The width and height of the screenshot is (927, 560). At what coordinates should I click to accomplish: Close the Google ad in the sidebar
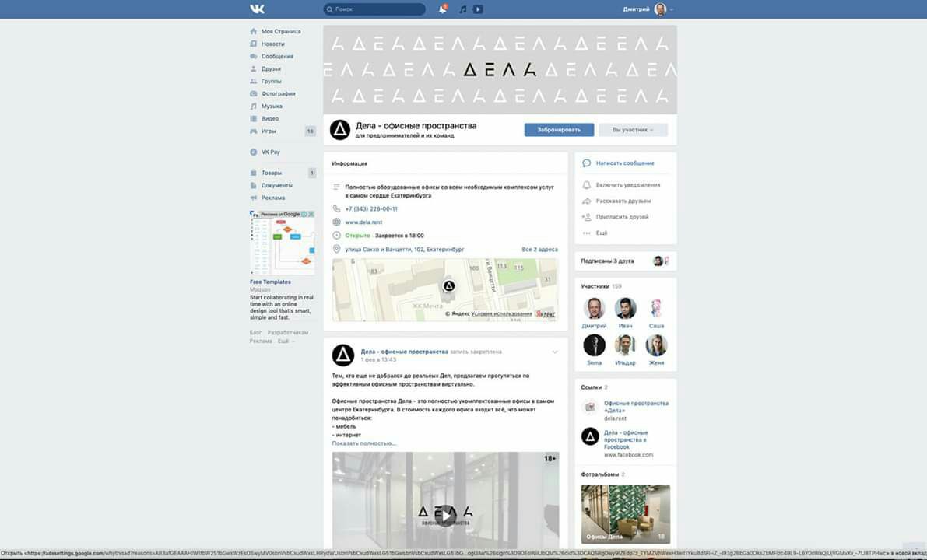(x=311, y=214)
